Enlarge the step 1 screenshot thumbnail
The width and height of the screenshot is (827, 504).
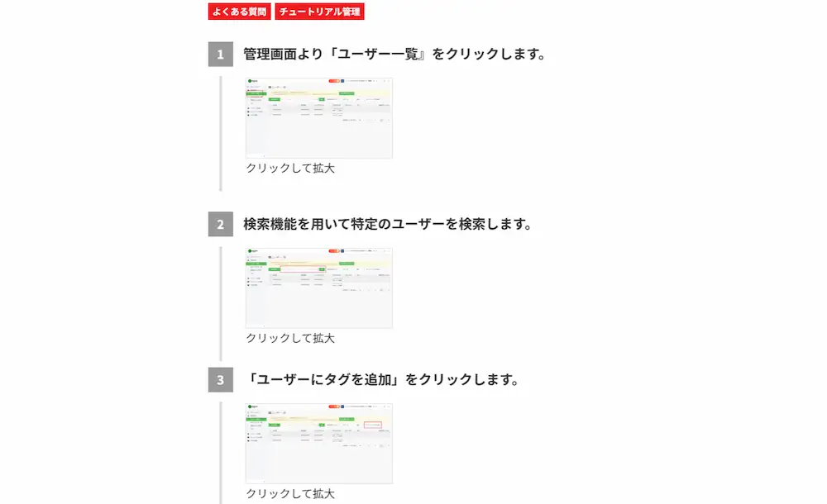[319, 118]
